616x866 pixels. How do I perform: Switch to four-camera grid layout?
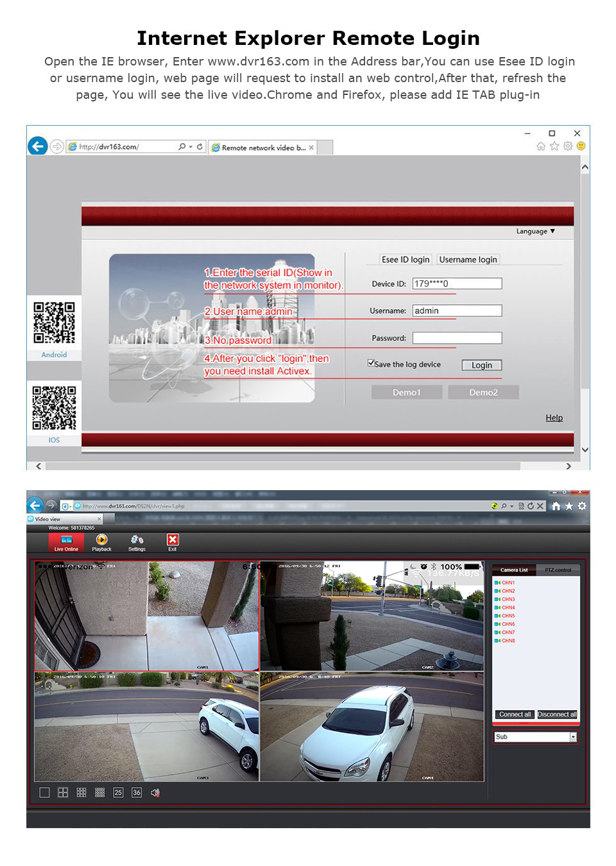coord(63,793)
